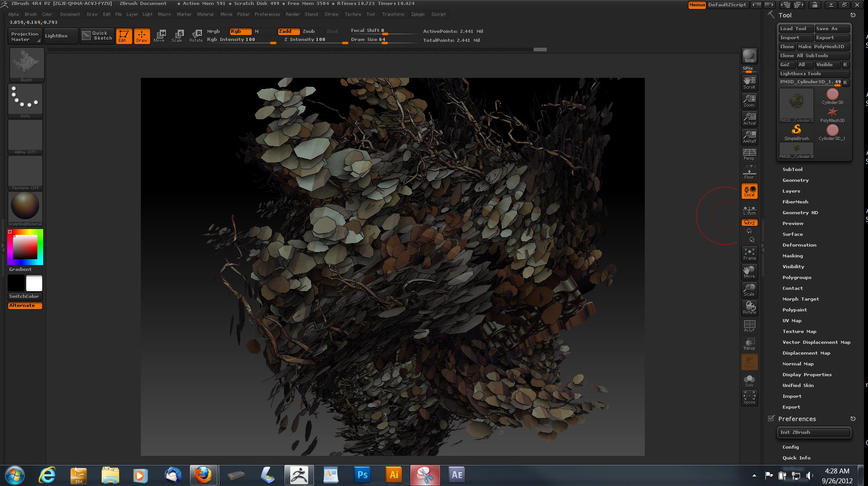Image resolution: width=868 pixels, height=486 pixels.
Task: Open Illustrator from the taskbar
Action: [393, 475]
